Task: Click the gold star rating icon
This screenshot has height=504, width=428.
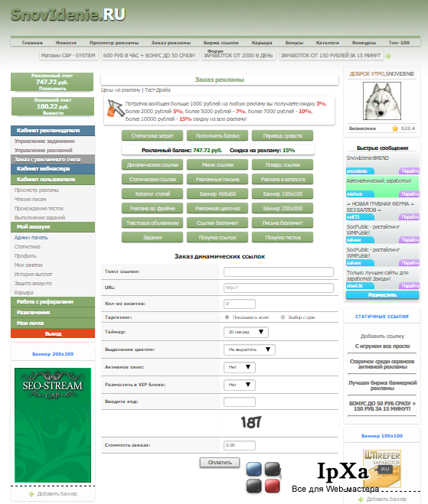Action: 395,128
